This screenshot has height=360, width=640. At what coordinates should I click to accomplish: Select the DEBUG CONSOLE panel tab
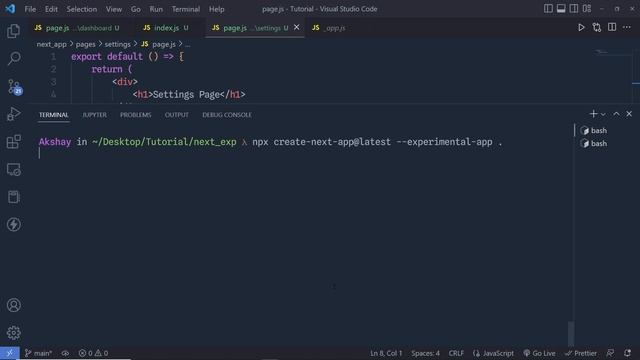(x=227, y=115)
